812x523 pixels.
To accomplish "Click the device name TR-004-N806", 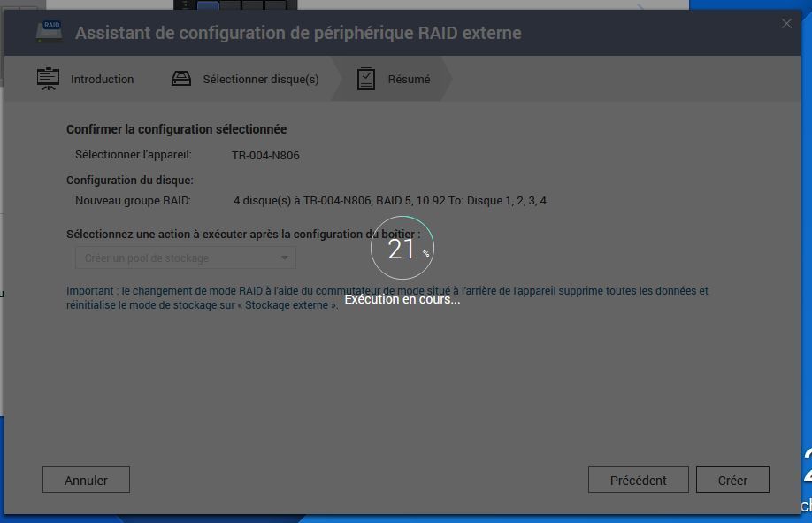I will (265, 155).
